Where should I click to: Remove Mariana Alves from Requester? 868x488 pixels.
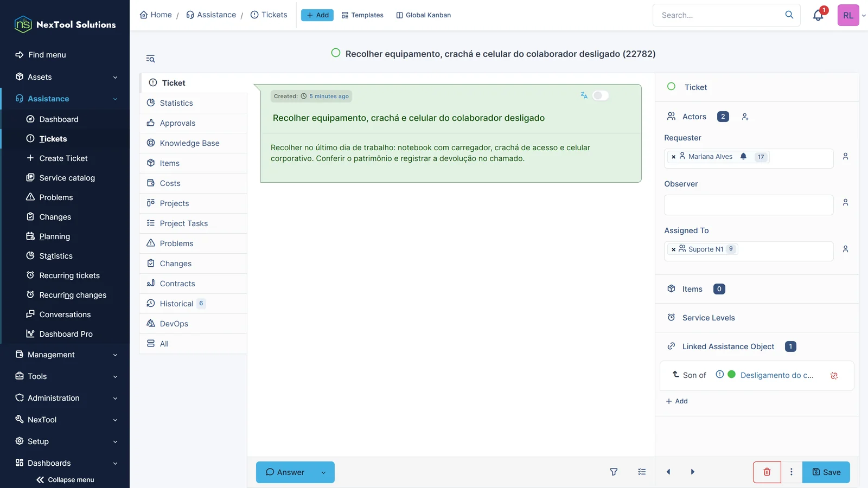tap(674, 157)
